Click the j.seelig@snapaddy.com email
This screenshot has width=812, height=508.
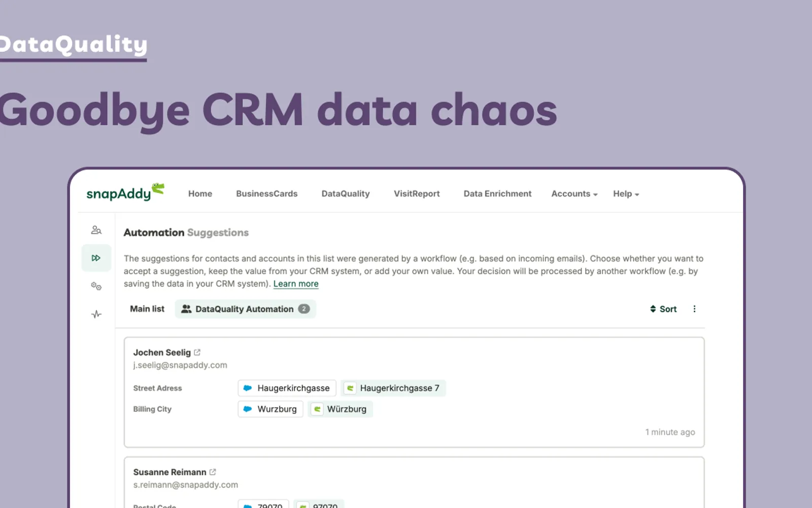180,365
